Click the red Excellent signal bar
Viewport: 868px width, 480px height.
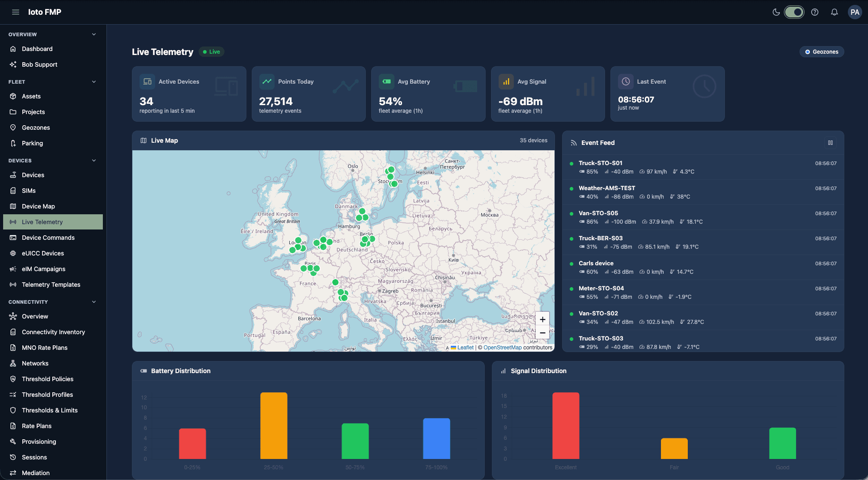click(x=566, y=426)
